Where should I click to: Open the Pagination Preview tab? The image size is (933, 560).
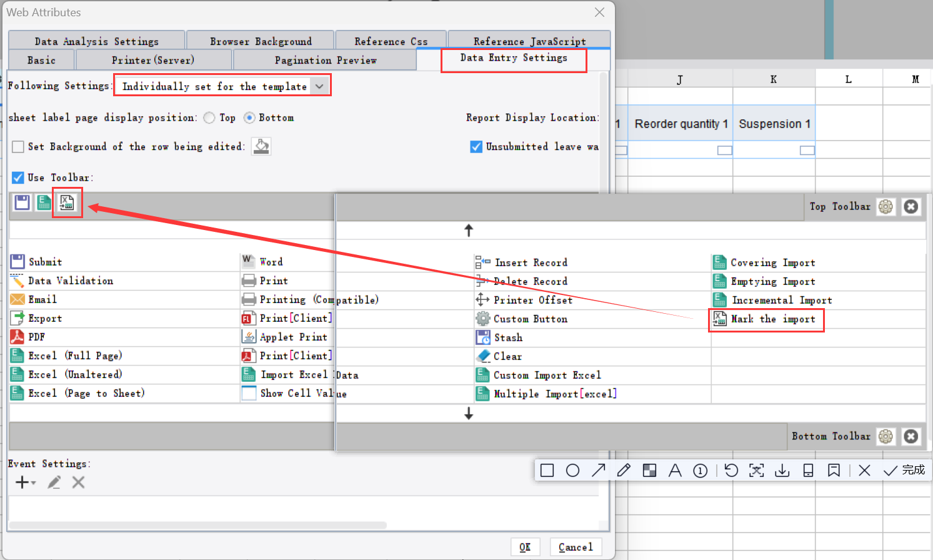325,60
